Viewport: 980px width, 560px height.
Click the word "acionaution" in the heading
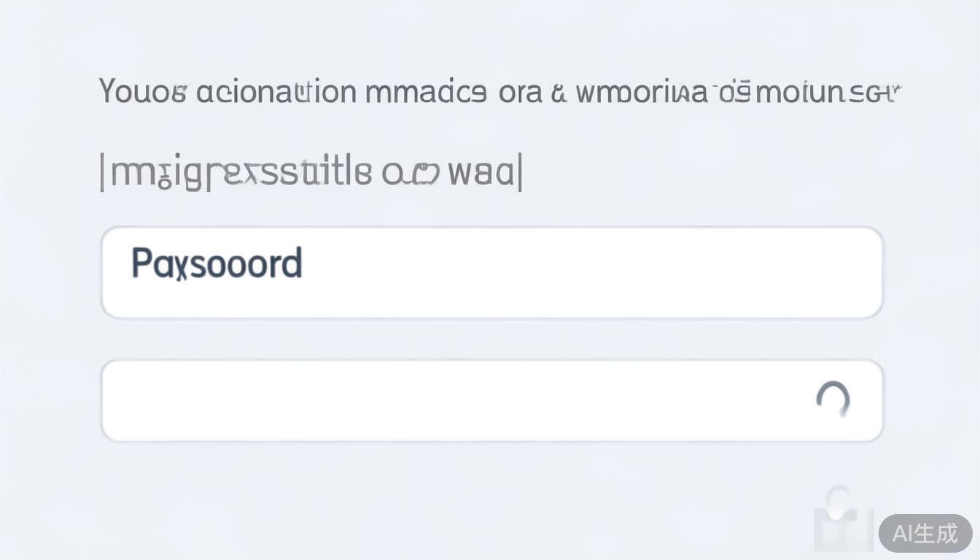(276, 93)
